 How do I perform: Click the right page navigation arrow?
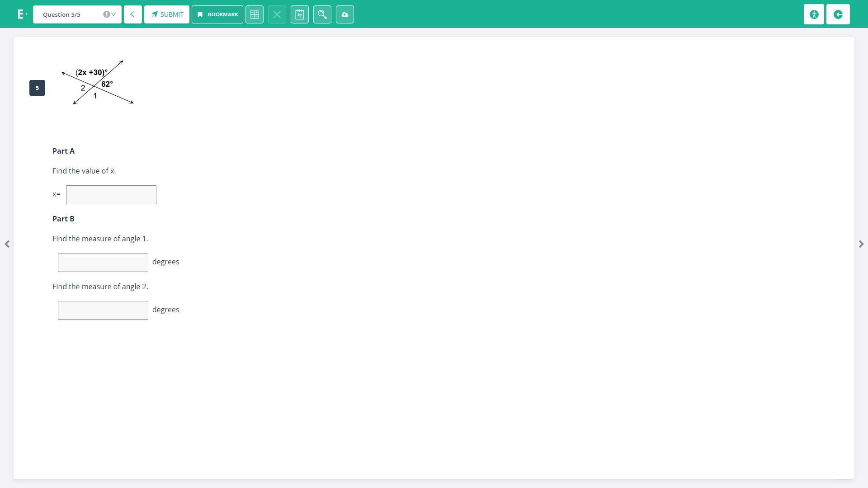(x=861, y=244)
